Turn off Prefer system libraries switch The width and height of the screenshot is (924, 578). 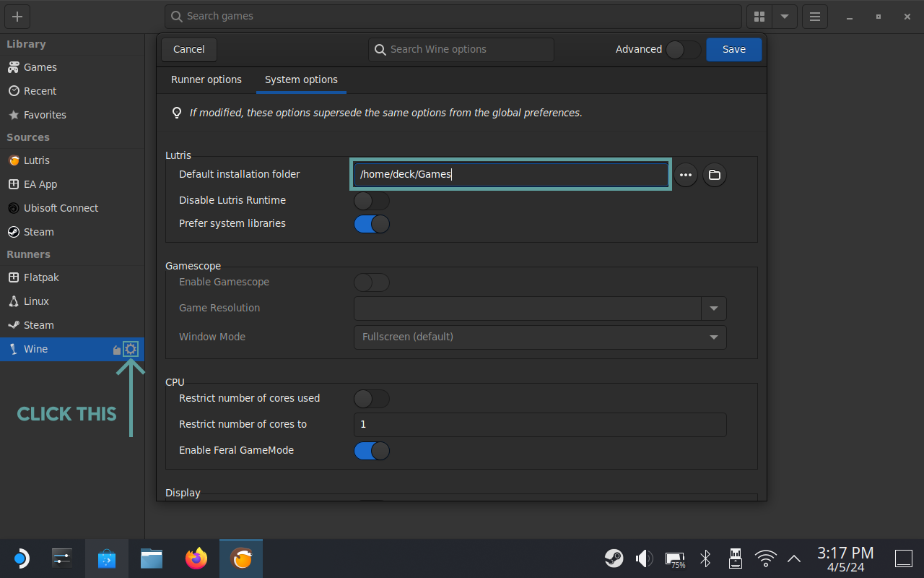[371, 224]
